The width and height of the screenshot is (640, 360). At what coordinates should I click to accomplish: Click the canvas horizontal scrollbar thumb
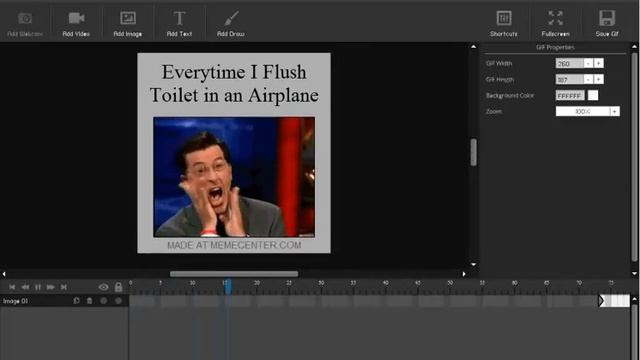[234, 274]
